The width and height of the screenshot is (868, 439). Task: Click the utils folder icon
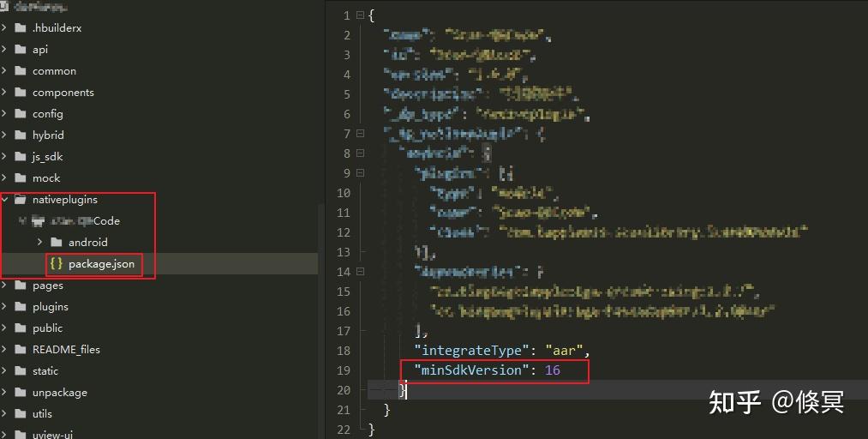tap(21, 413)
